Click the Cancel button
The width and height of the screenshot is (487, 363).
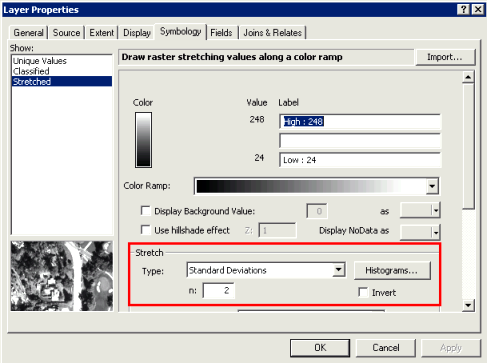[x=386, y=348]
